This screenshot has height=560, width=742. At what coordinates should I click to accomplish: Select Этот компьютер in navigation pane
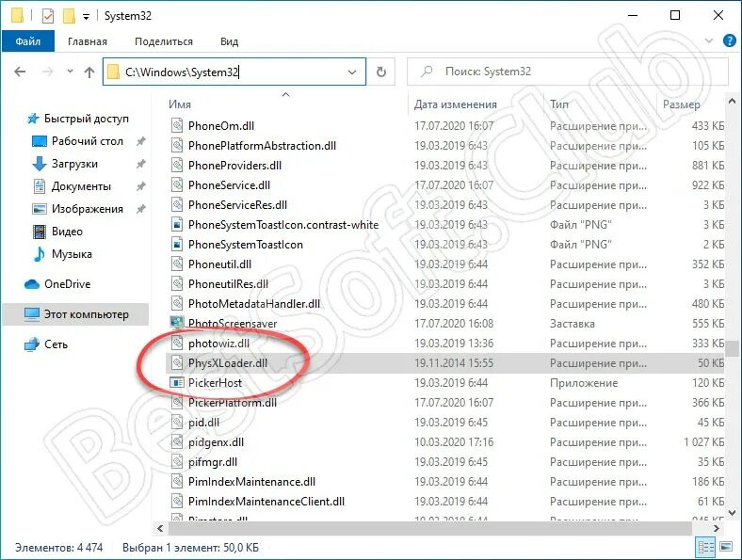[75, 314]
